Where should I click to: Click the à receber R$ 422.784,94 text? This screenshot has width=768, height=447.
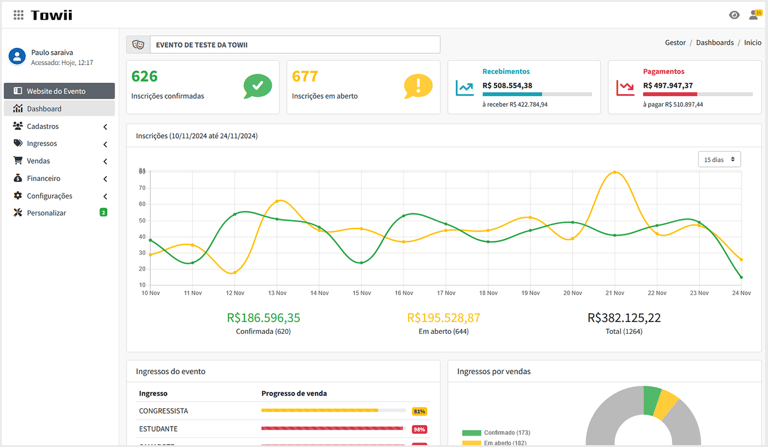tap(515, 104)
